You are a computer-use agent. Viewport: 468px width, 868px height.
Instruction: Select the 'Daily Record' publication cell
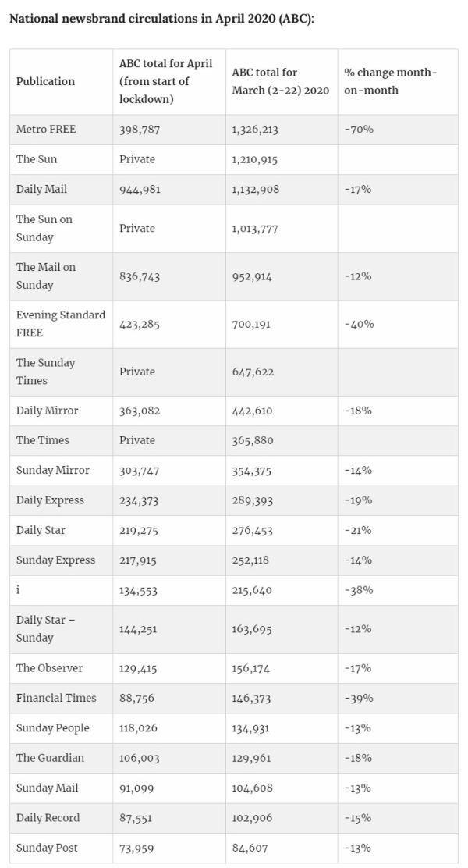[48, 818]
